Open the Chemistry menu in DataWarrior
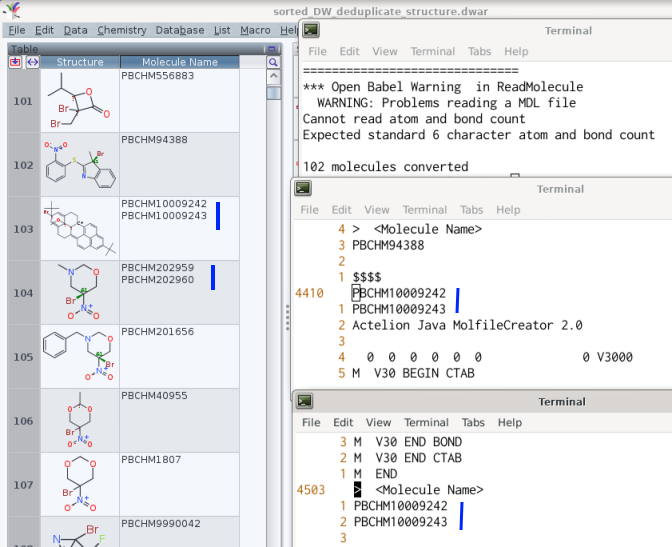 [x=121, y=30]
